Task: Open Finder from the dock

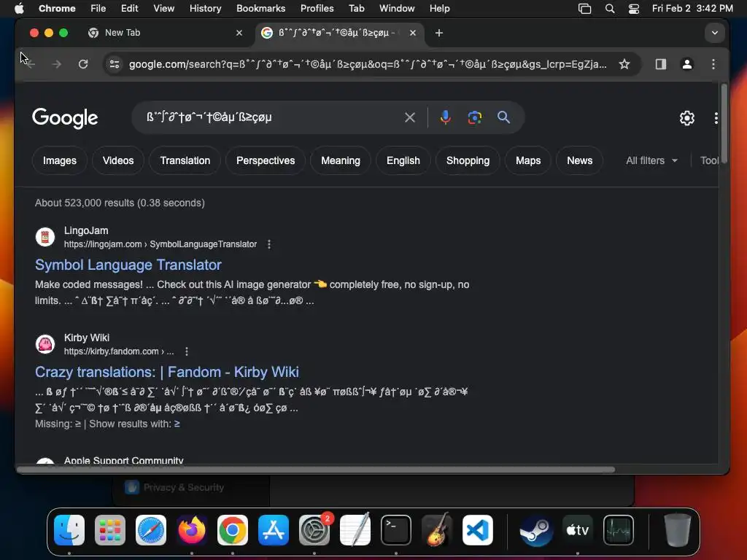Action: 69,530
